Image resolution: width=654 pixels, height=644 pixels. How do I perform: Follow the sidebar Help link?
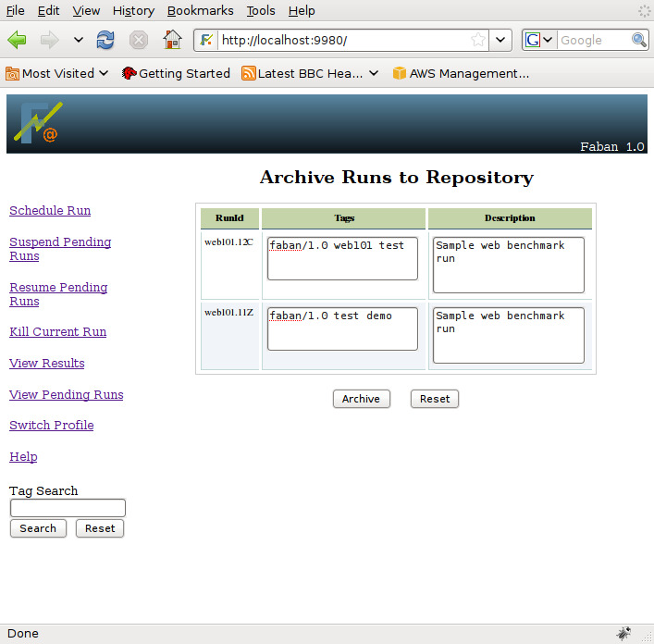[x=23, y=456]
